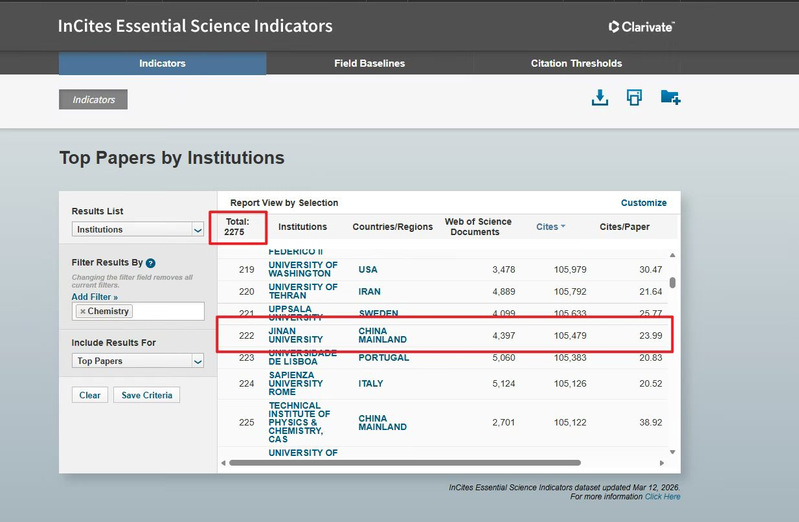Open the Jinan University institution link

click(296, 335)
